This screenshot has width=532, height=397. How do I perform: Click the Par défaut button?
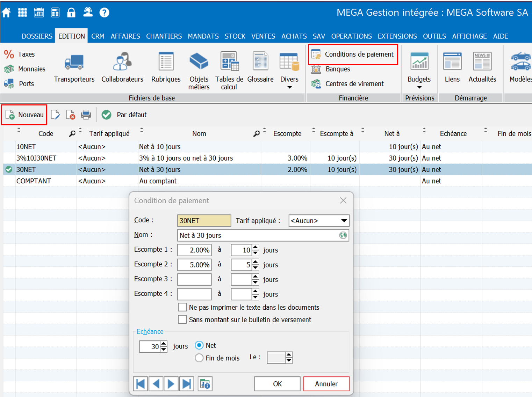pyautogui.click(x=124, y=115)
